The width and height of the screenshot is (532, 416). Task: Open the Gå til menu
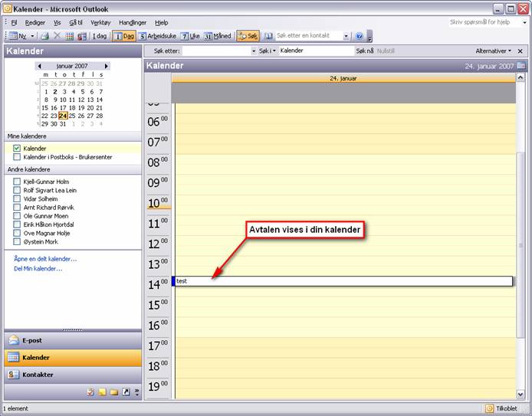[76, 23]
